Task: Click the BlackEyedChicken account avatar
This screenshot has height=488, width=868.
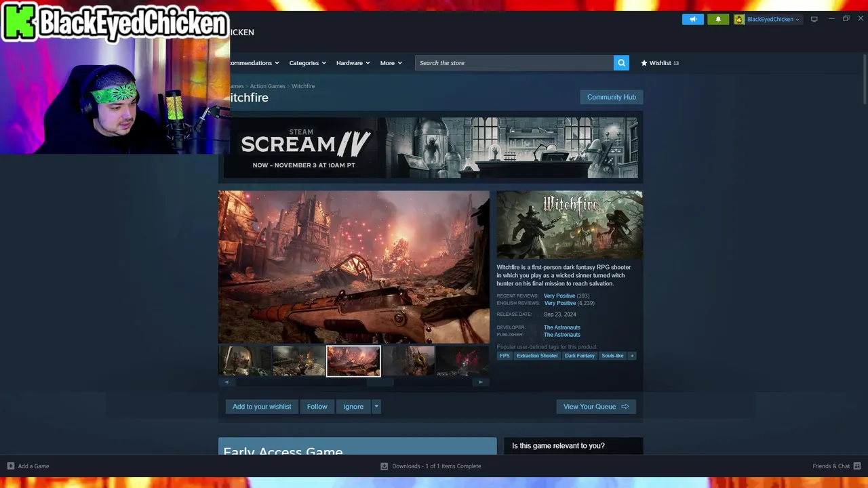Action: pos(739,19)
